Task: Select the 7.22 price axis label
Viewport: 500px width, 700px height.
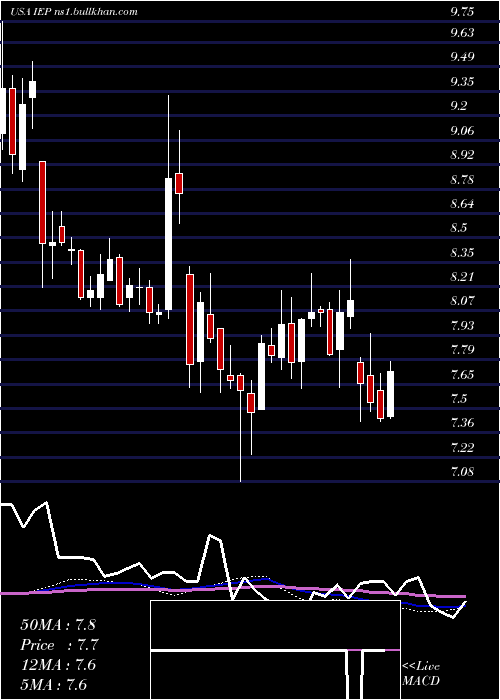Action: pos(462,447)
